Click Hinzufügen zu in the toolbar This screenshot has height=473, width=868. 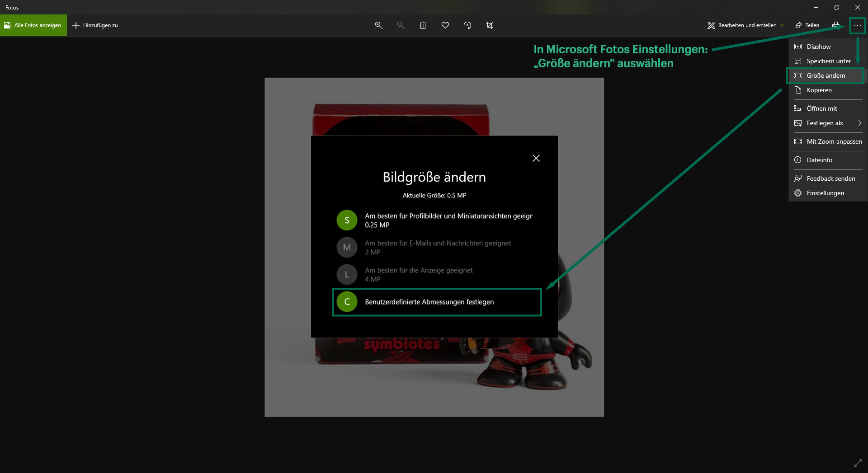click(95, 25)
